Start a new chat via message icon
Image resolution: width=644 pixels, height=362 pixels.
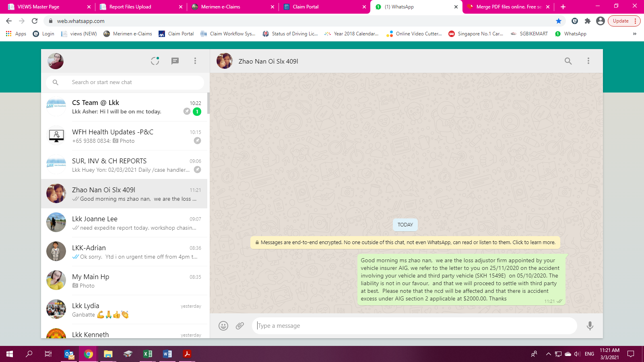pos(175,61)
